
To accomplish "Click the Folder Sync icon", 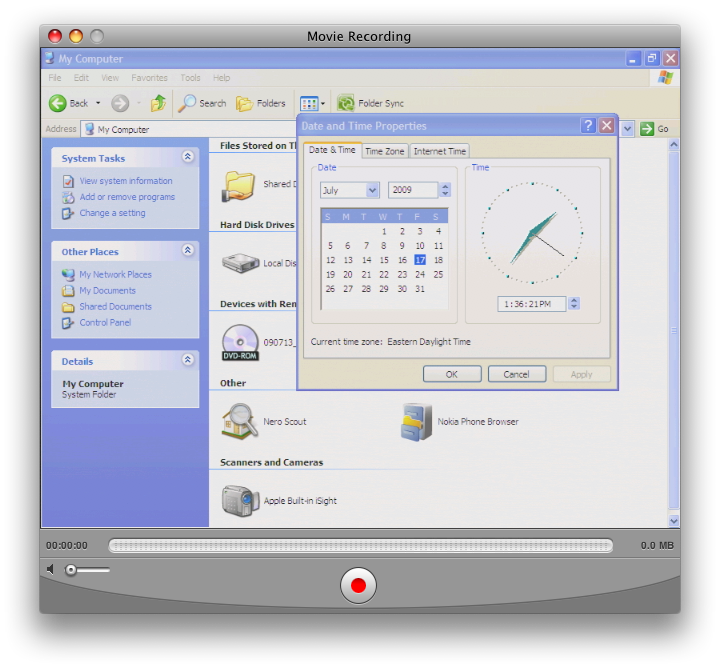I will coord(346,103).
